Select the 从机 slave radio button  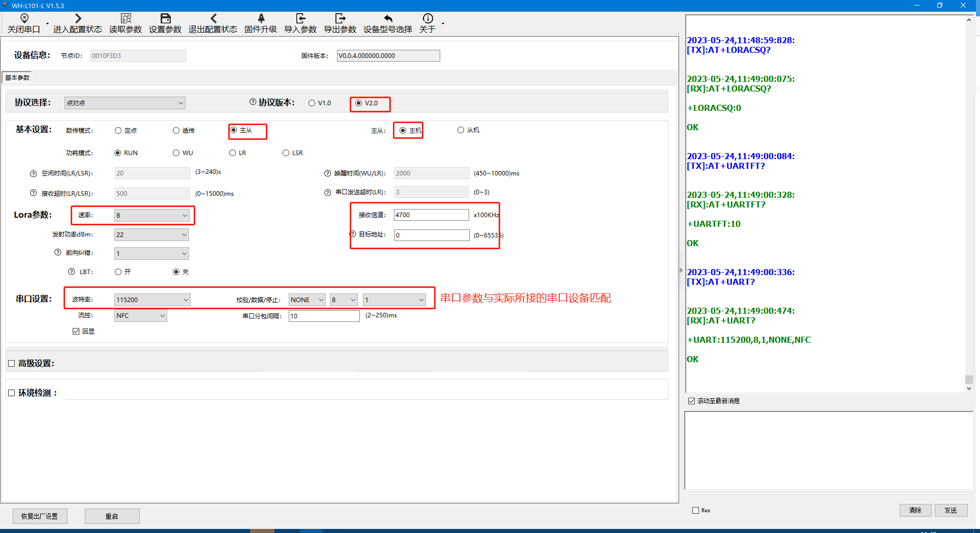(x=461, y=130)
